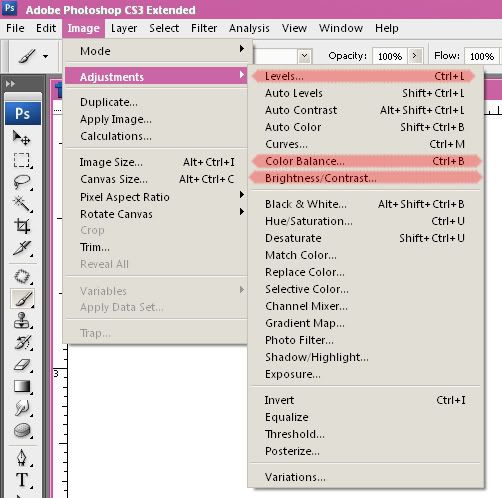The width and height of the screenshot is (502, 498).
Task: Open the brush mode dropdown arrow
Action: (304, 56)
